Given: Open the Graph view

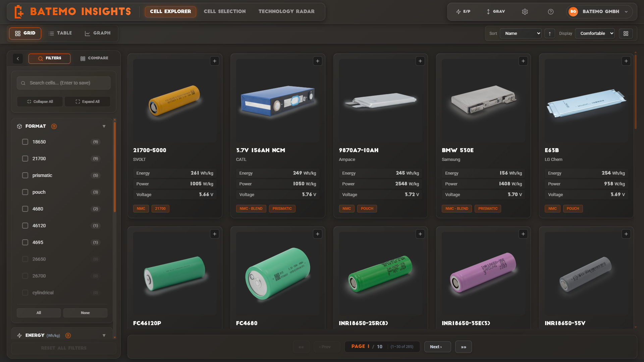Looking at the screenshot, I should (98, 33).
